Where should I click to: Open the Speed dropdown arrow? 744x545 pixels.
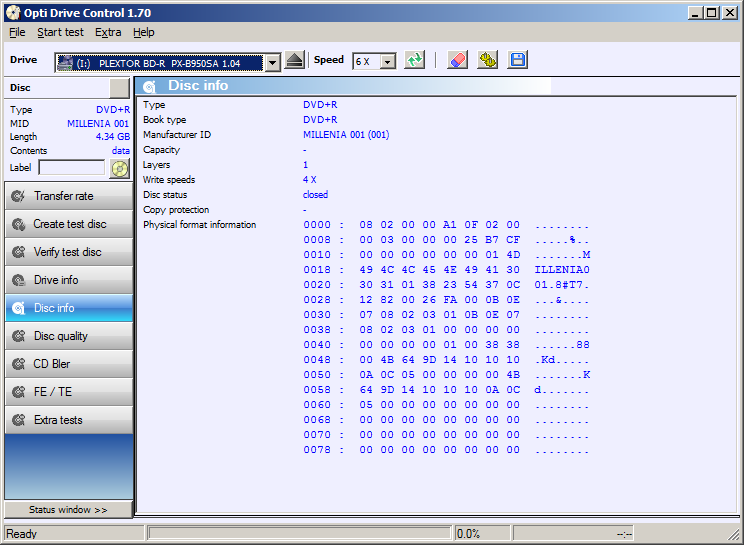point(388,62)
